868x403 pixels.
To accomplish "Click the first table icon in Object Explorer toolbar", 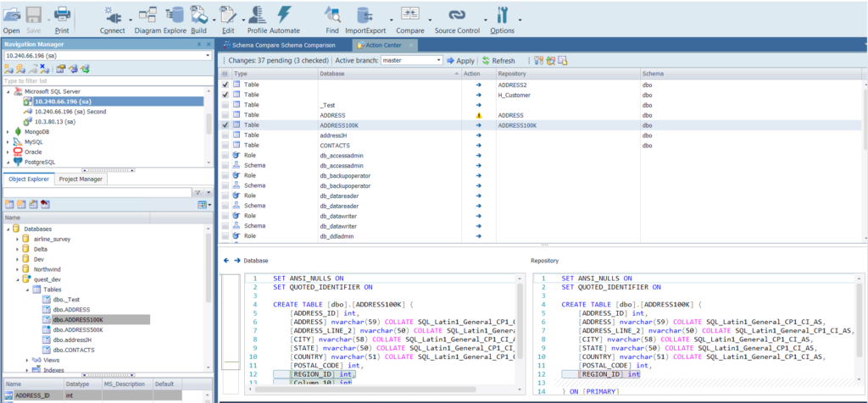I will pyautogui.click(x=9, y=205).
